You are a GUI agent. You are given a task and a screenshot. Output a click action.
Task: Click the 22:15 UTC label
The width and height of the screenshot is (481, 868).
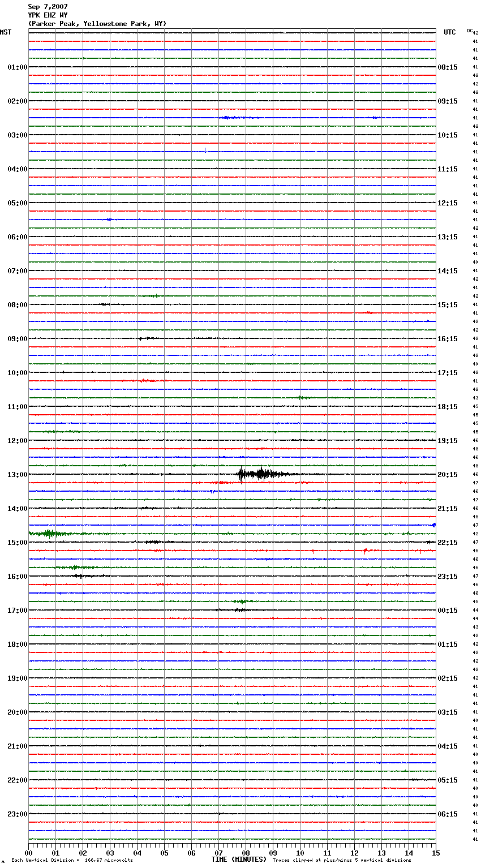pyautogui.click(x=448, y=543)
